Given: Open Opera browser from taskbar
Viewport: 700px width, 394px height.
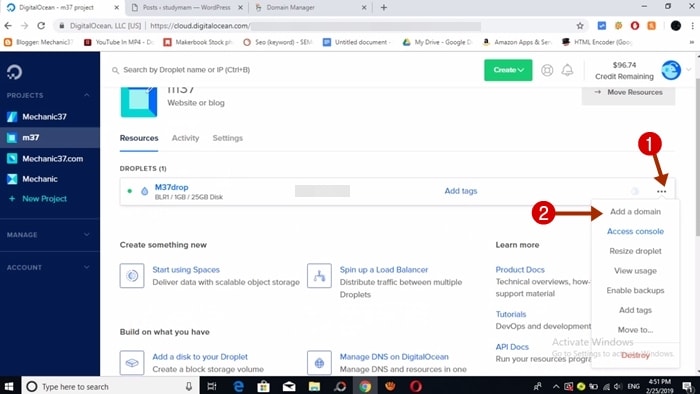Looking at the screenshot, I should 416,386.
